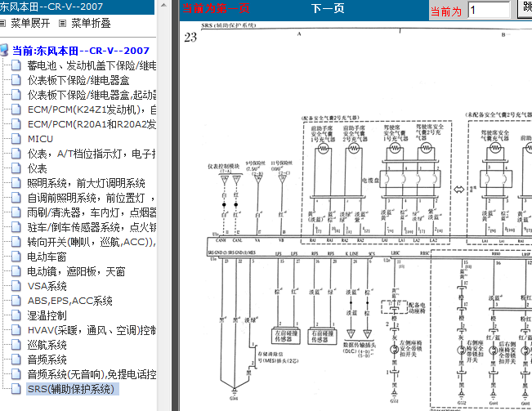This screenshot has height=411, width=532.
Task: Open ECM/PCM(R20A1和R20A2发 diagram
Action: tap(92, 124)
